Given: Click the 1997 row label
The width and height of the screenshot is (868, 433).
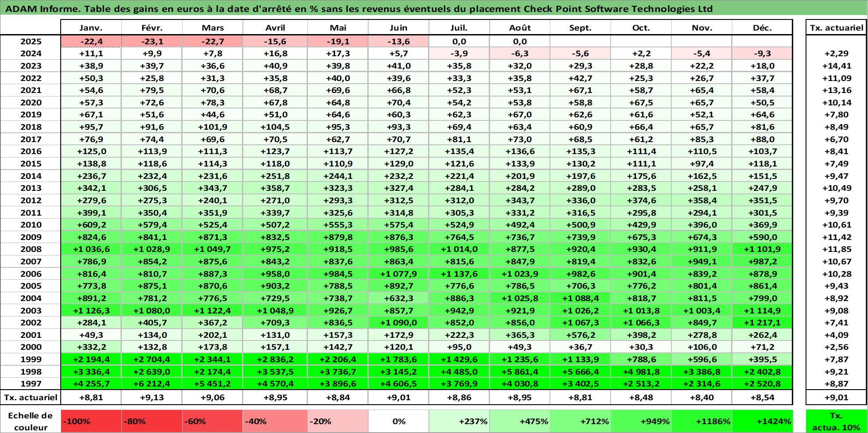Looking at the screenshot, I should pos(31,384).
